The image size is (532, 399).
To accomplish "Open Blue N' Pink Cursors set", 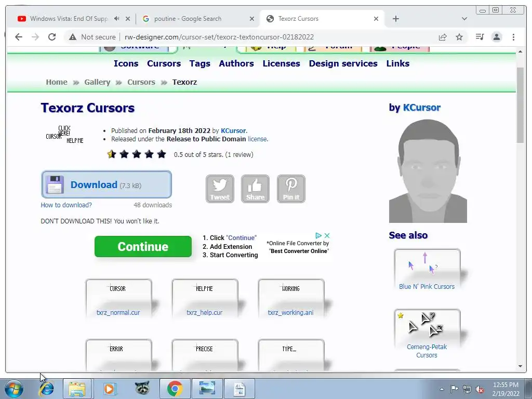I will tap(427, 287).
